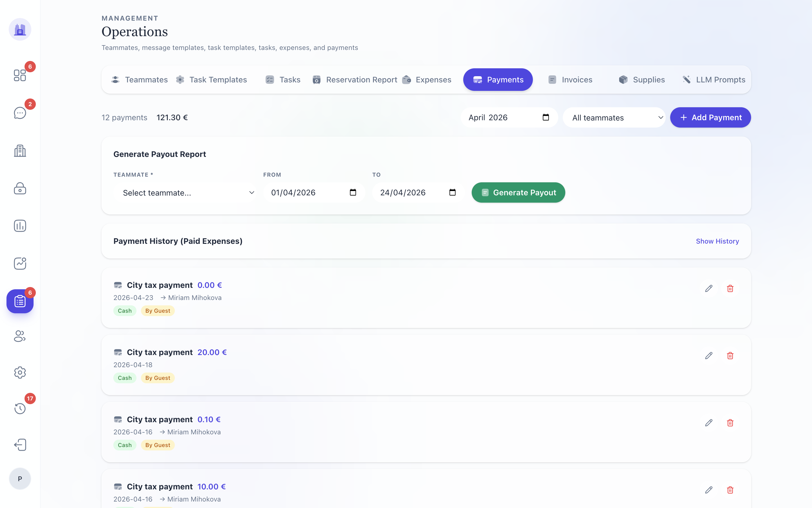Edit the 0.10 € city tax payment

point(709,423)
